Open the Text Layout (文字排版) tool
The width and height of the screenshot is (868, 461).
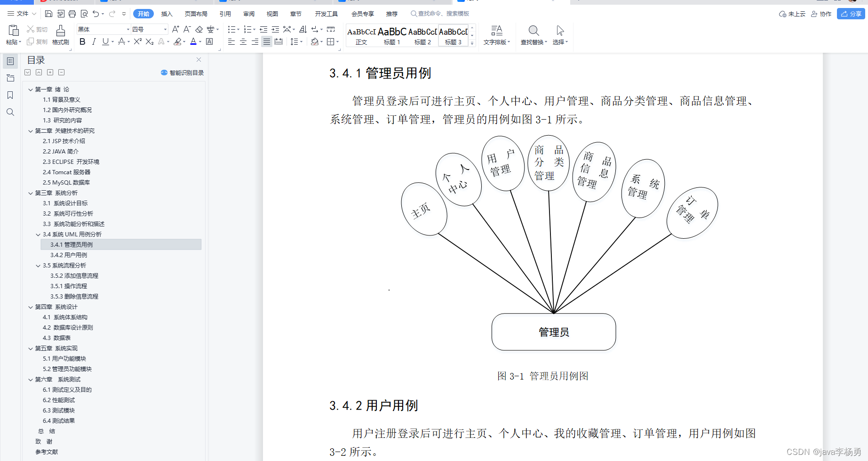[x=497, y=35]
